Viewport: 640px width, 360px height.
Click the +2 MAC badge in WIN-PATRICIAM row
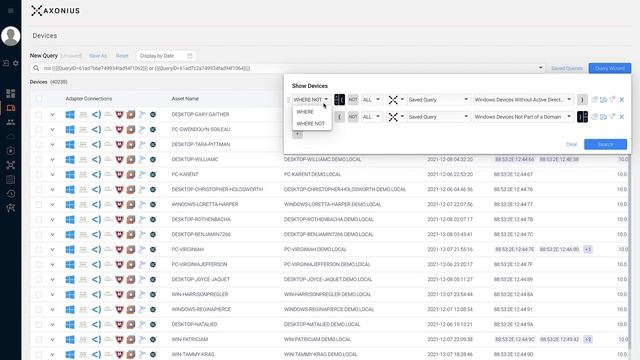click(x=588, y=339)
